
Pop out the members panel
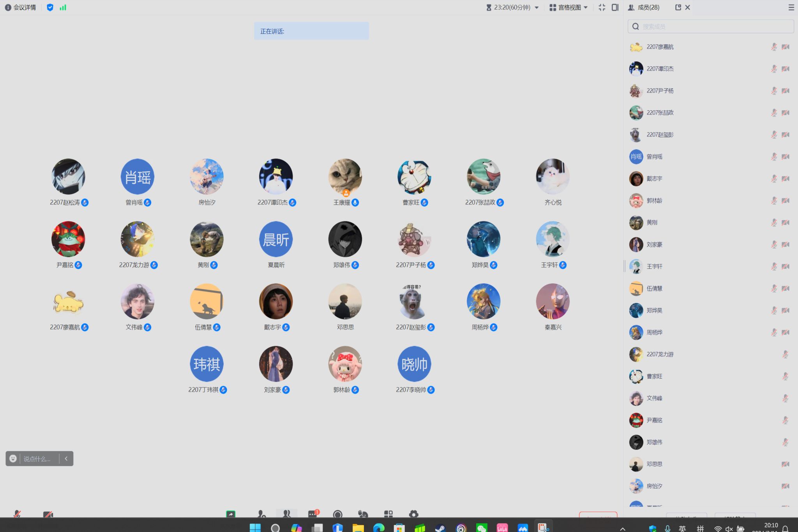pyautogui.click(x=678, y=7)
